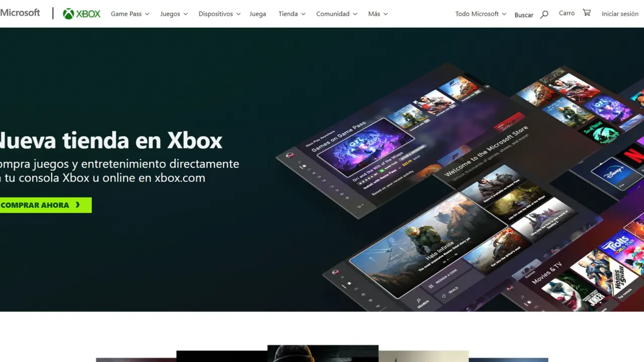The height and width of the screenshot is (362, 644).
Task: Click the Disney+ tile in hero image
Action: tap(609, 173)
